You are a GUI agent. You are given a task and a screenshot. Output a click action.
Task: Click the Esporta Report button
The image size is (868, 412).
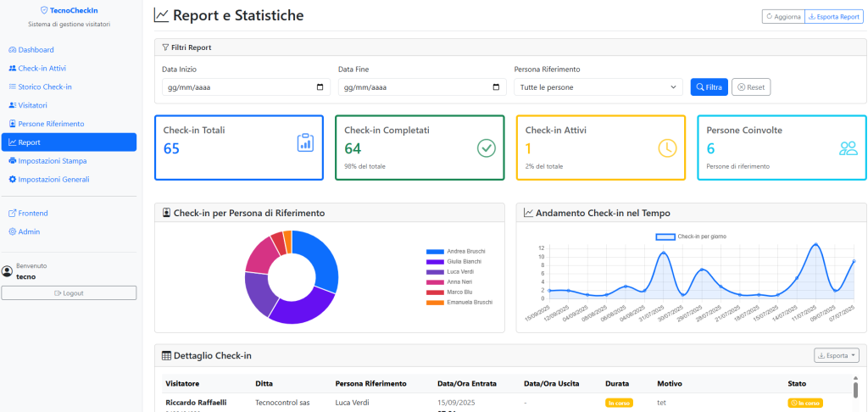click(x=832, y=16)
